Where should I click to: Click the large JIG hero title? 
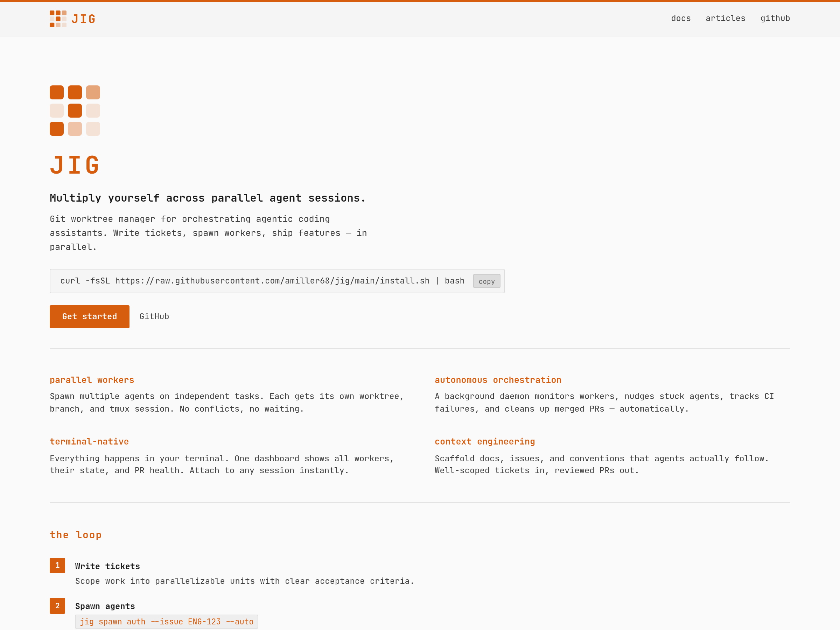point(75,165)
